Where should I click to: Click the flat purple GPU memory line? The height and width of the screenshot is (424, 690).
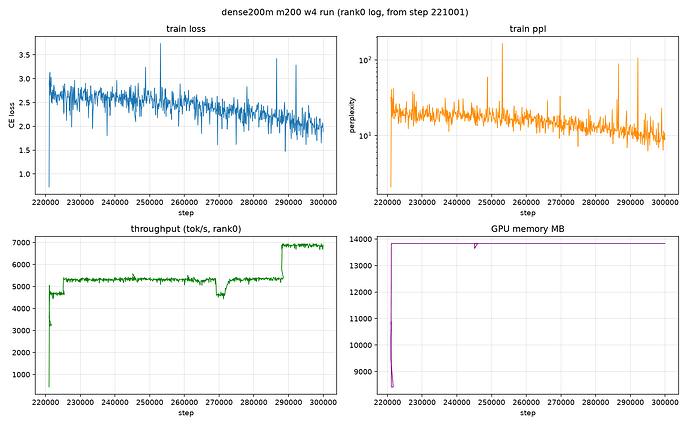(528, 243)
